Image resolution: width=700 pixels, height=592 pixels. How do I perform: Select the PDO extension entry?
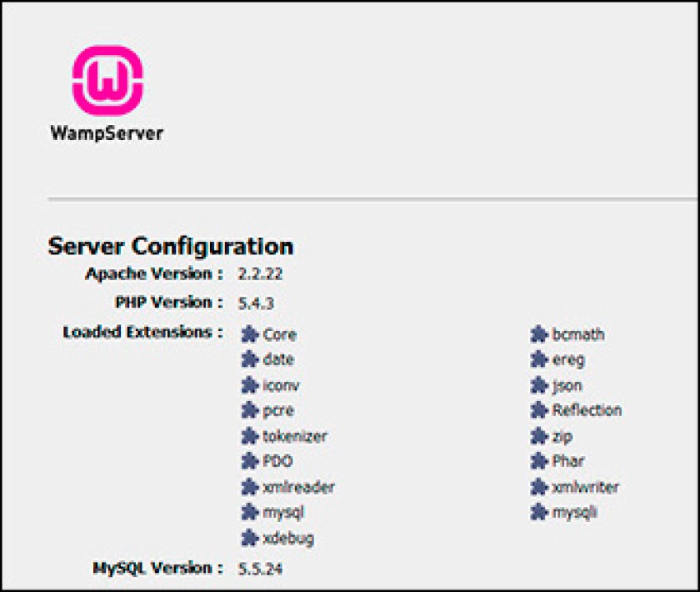point(277,461)
